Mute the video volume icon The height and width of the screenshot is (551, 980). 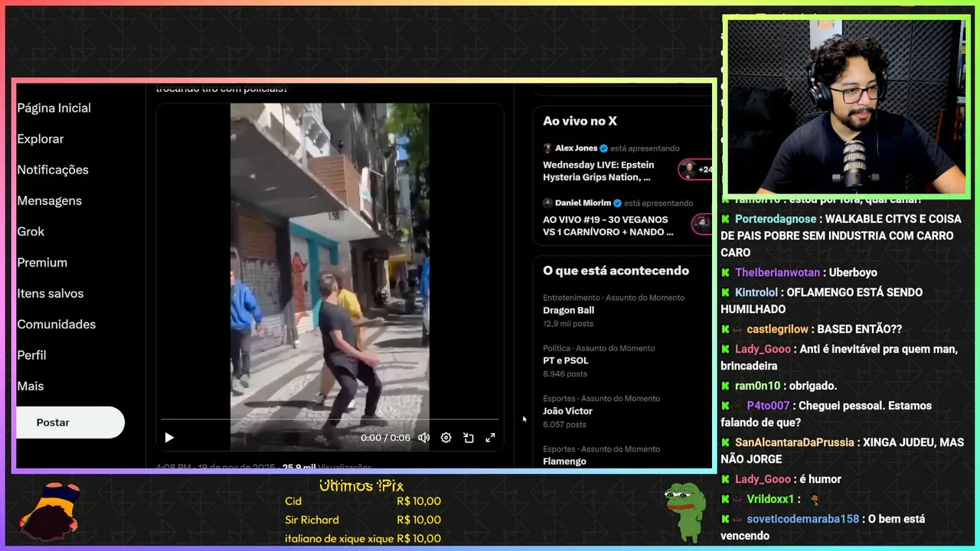pos(423,438)
